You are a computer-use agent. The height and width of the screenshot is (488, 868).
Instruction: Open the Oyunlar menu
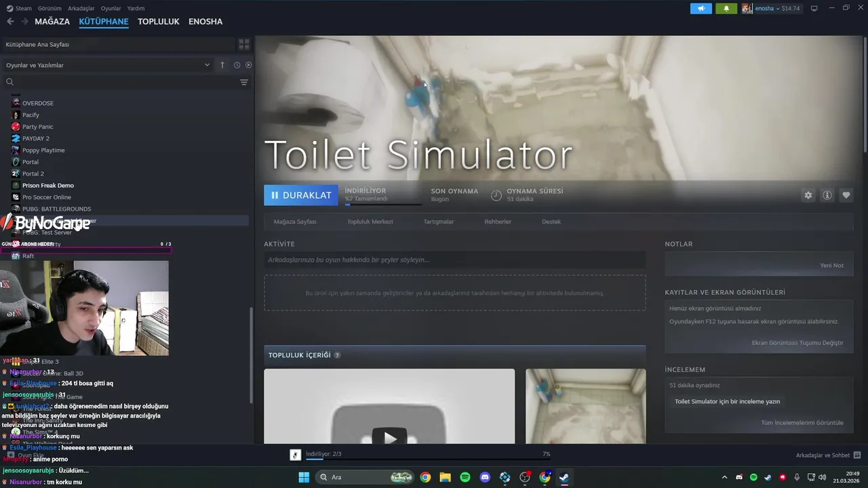tap(111, 8)
